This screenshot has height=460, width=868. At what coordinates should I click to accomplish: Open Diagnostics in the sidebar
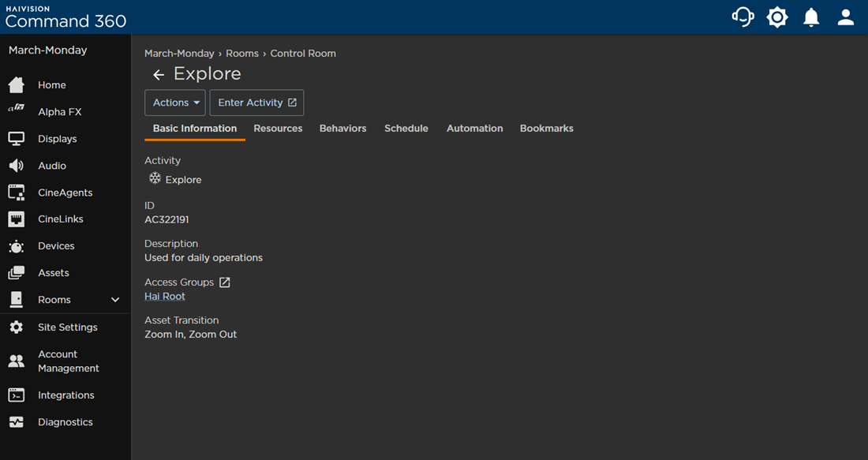[x=65, y=422]
